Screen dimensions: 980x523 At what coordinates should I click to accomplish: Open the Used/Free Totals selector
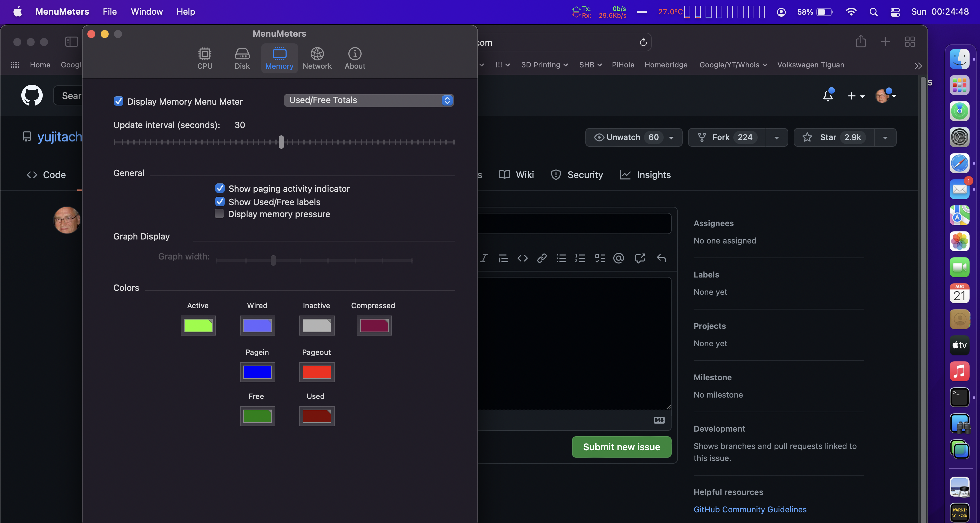pyautogui.click(x=368, y=100)
